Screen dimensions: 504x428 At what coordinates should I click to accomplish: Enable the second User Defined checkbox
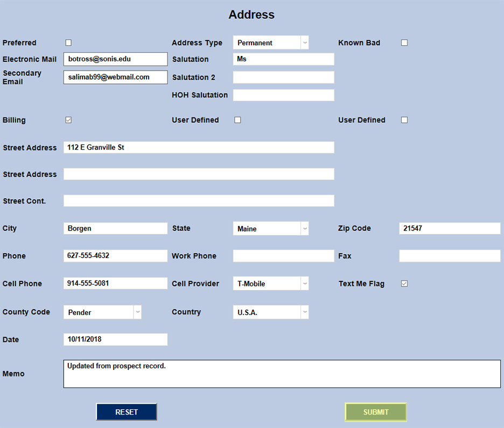pos(404,120)
